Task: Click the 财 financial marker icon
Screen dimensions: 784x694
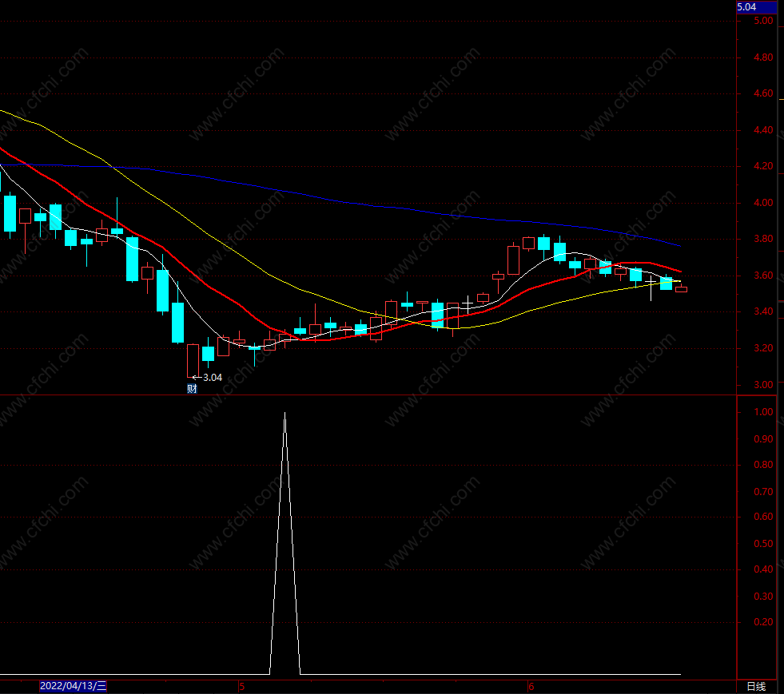Action: 192,389
